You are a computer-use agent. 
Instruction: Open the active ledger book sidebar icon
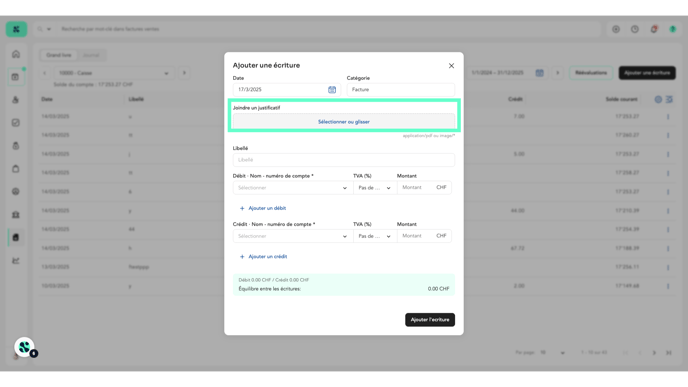tap(16, 237)
